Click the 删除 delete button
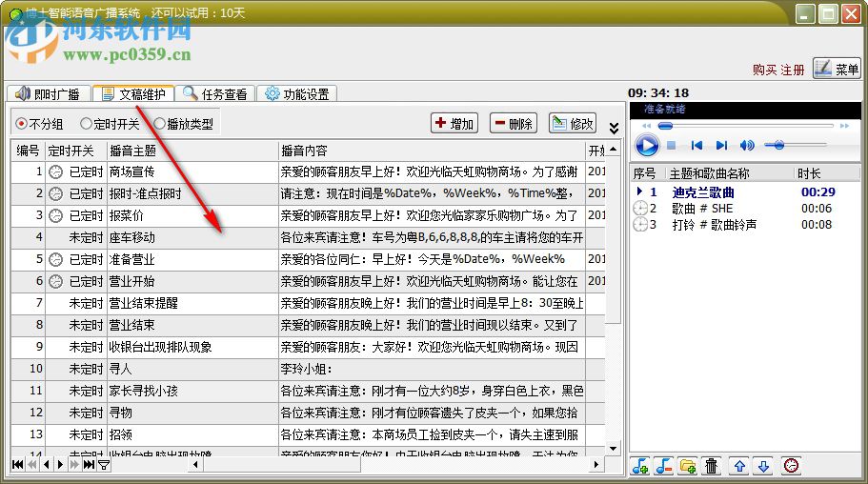868x484 pixels. coord(514,123)
